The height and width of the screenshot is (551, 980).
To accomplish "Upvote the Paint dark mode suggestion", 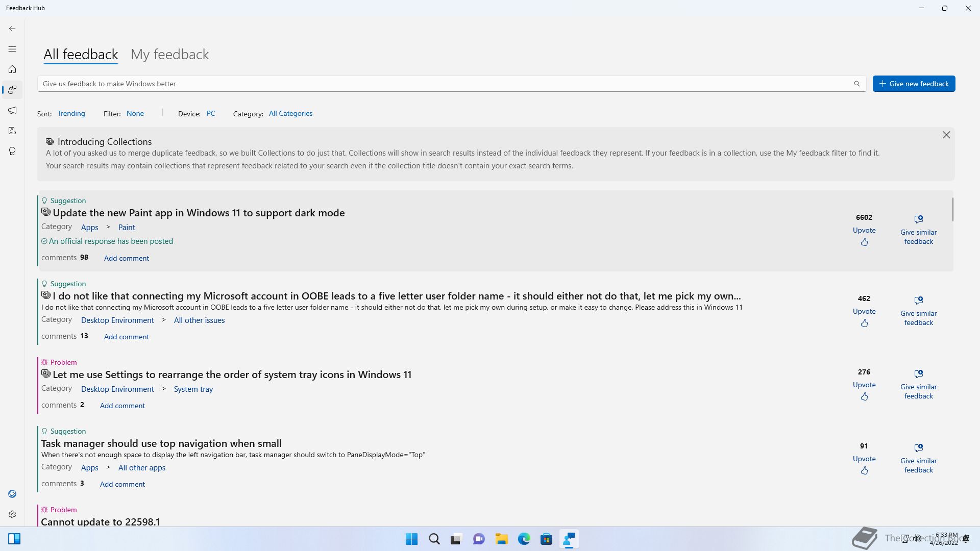I will pos(864,236).
